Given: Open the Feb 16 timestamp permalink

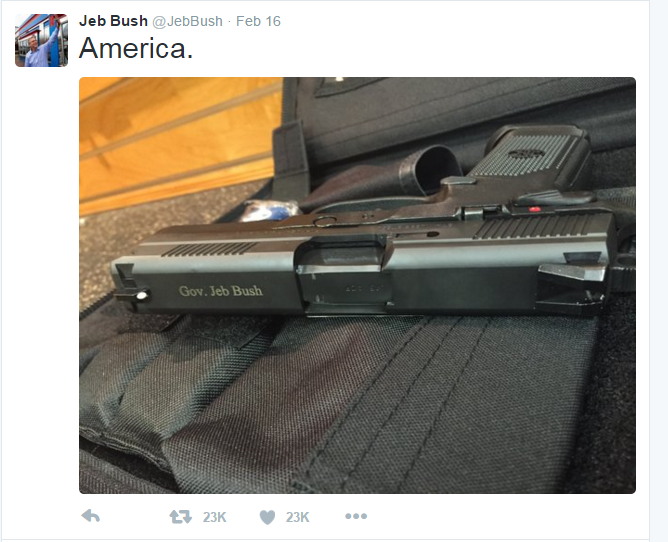Looking at the screenshot, I should tap(258, 21).
